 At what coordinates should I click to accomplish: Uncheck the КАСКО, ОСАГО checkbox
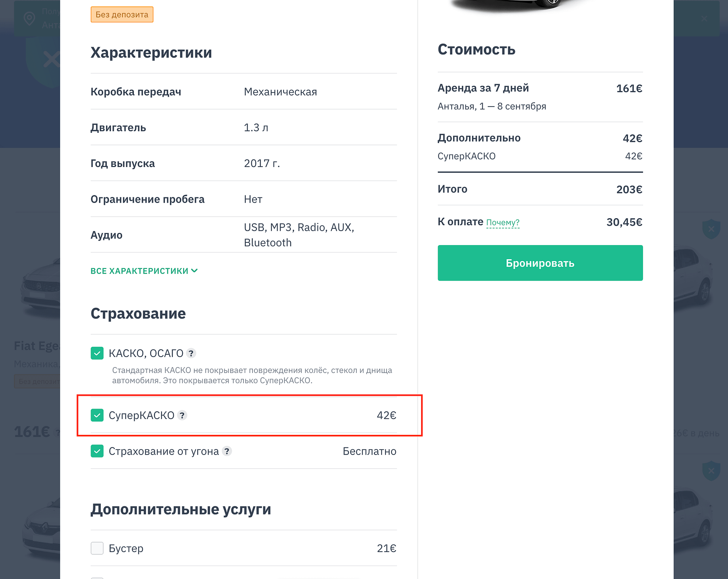click(97, 353)
